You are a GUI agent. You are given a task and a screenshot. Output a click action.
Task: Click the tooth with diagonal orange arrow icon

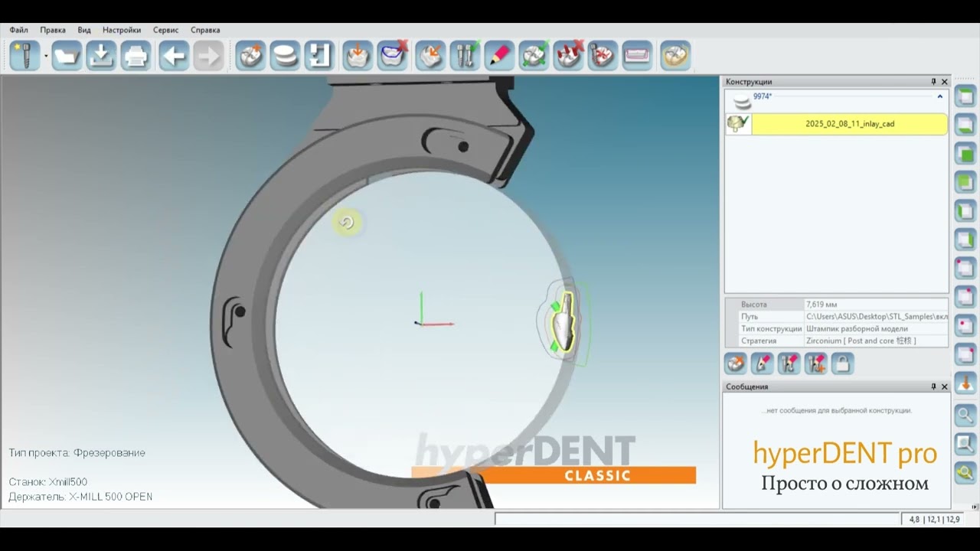430,56
